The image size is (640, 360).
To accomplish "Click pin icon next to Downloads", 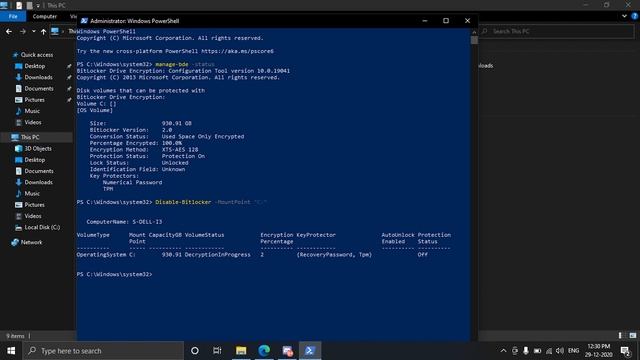I will pyautogui.click(x=69, y=77).
